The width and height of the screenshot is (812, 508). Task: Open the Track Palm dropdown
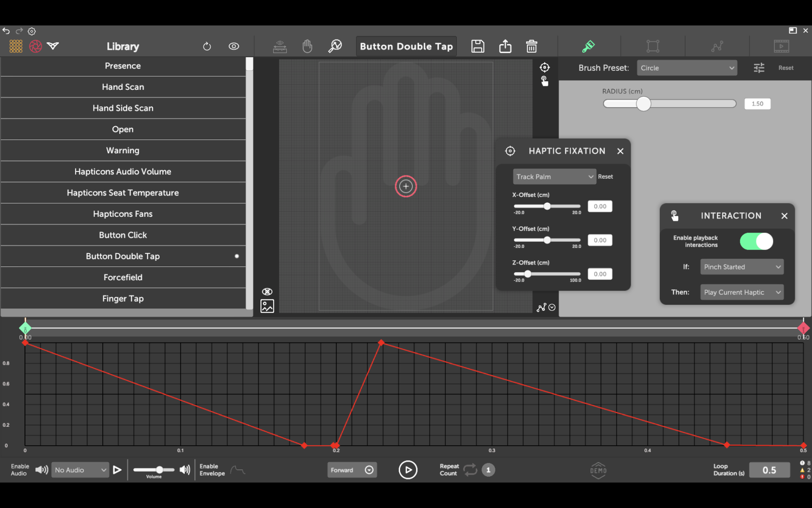pyautogui.click(x=554, y=177)
